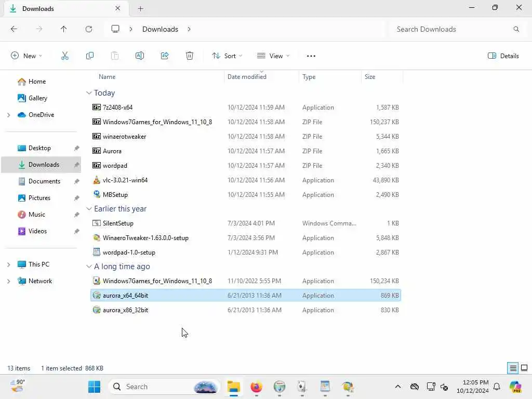Sort by the Type column header

pyautogui.click(x=330, y=77)
